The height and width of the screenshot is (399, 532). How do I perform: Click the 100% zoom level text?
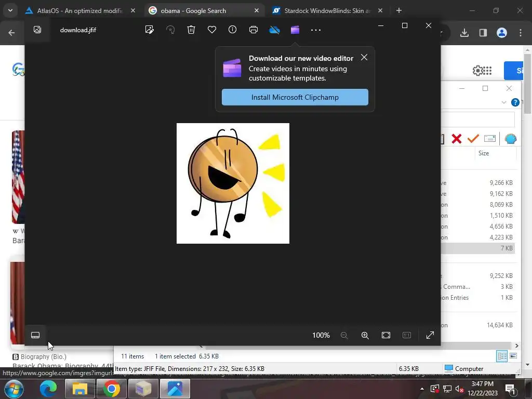point(321,335)
